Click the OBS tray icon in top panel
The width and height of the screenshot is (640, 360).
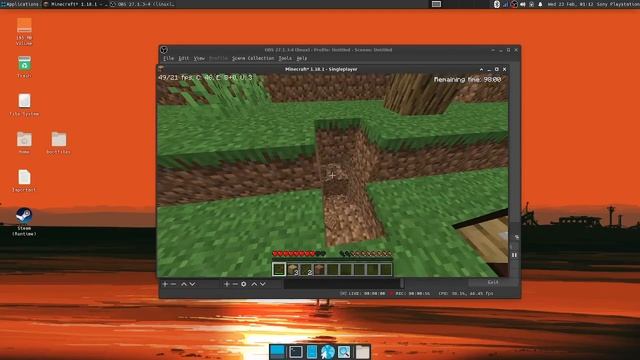click(514, 4)
